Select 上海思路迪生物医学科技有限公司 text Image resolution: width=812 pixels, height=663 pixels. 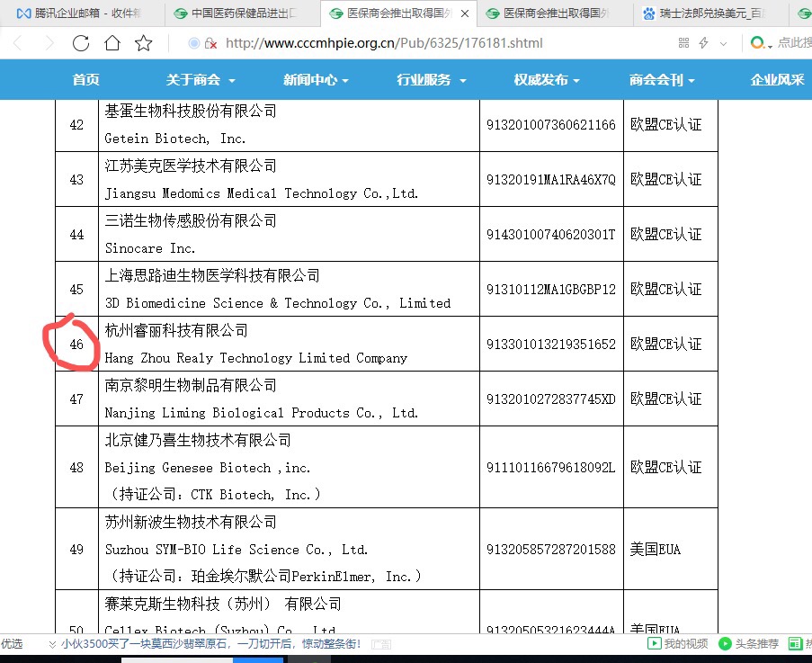[x=212, y=275]
